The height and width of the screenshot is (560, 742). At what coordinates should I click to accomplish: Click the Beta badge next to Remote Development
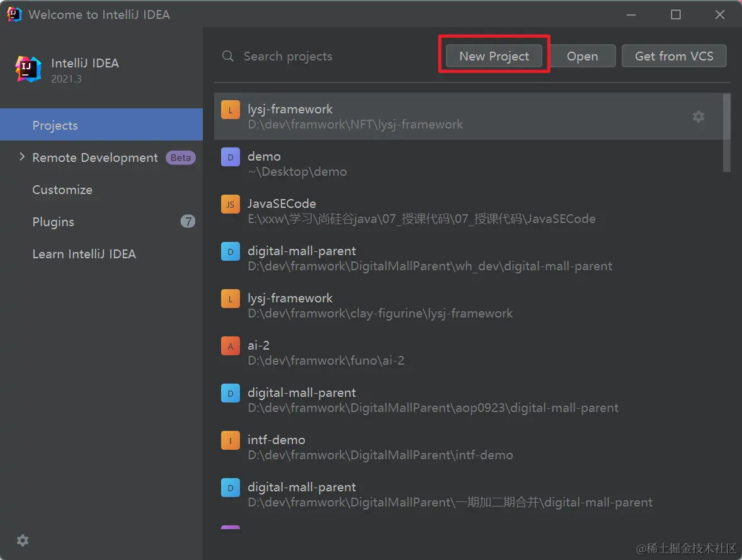[x=180, y=157]
